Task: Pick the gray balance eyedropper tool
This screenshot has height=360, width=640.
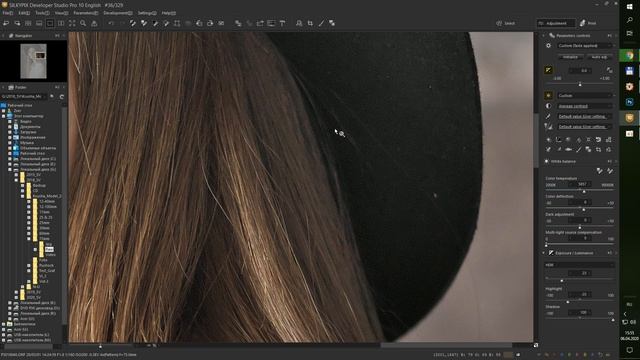Action: coord(600,171)
